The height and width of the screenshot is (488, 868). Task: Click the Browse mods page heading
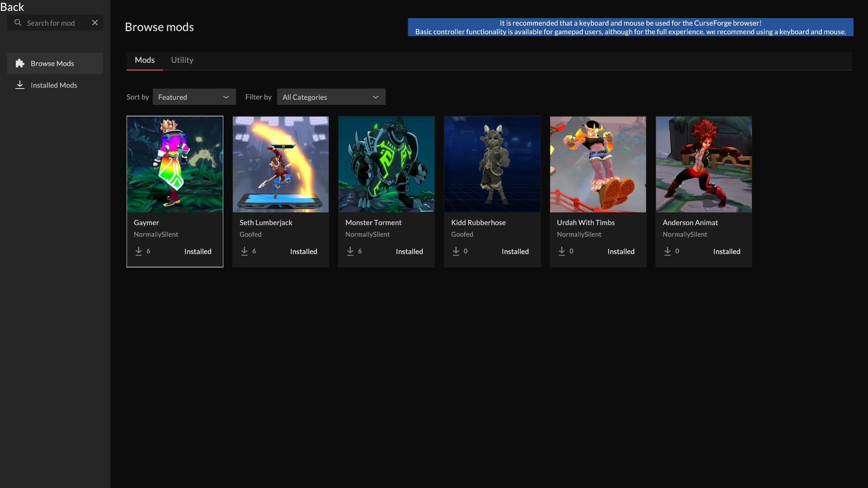pos(159,27)
